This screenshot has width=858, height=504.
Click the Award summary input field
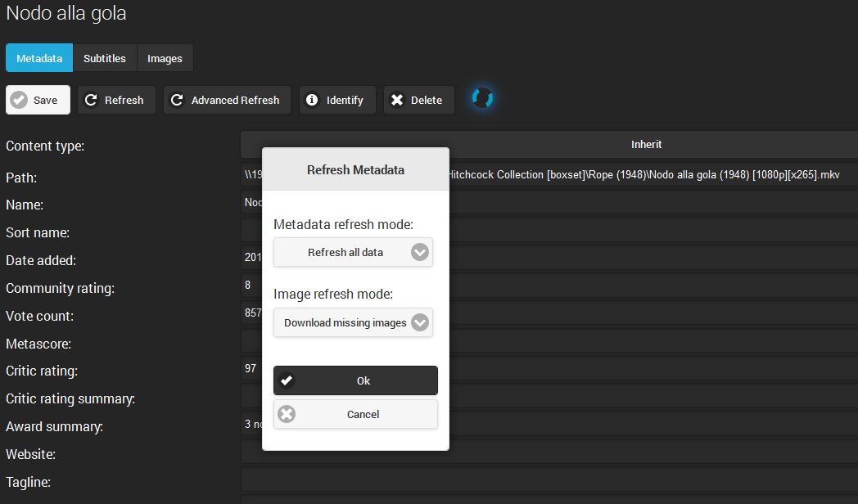[549, 424]
